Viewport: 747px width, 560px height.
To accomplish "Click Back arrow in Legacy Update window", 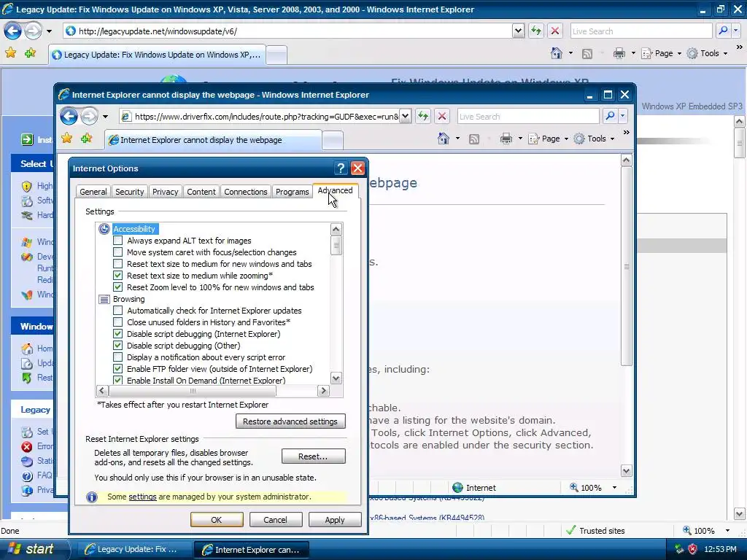I will tap(13, 31).
